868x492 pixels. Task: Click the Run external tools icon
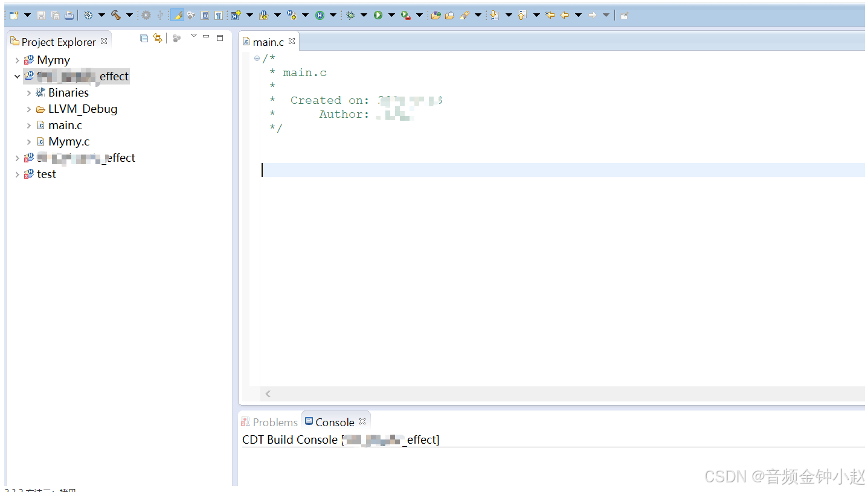click(x=405, y=15)
